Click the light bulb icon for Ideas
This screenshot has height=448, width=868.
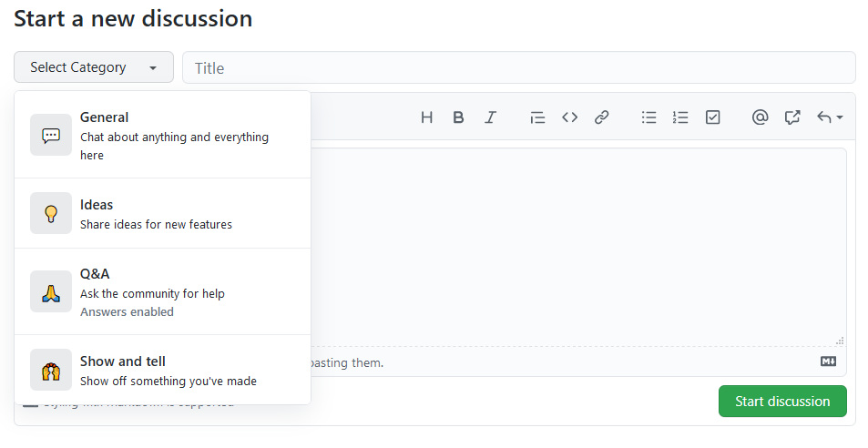[51, 213]
